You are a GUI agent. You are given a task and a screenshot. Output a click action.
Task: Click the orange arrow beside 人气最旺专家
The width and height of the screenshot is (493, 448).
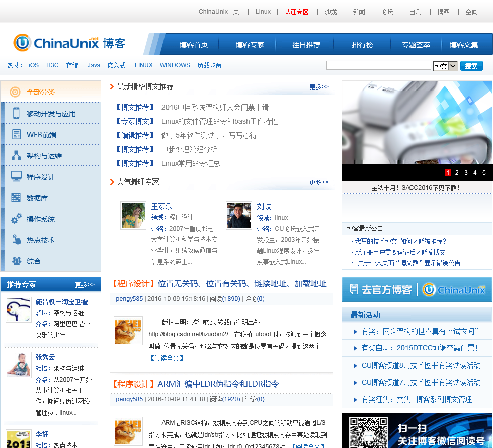(112, 182)
